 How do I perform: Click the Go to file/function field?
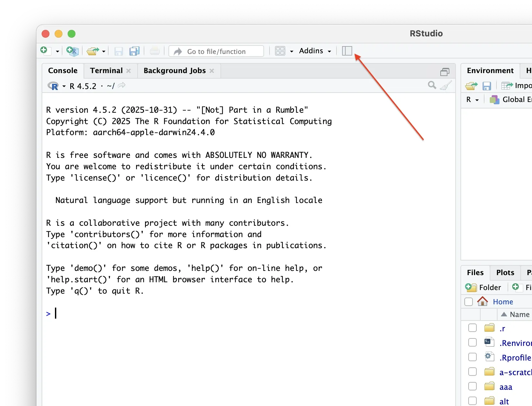pos(216,51)
